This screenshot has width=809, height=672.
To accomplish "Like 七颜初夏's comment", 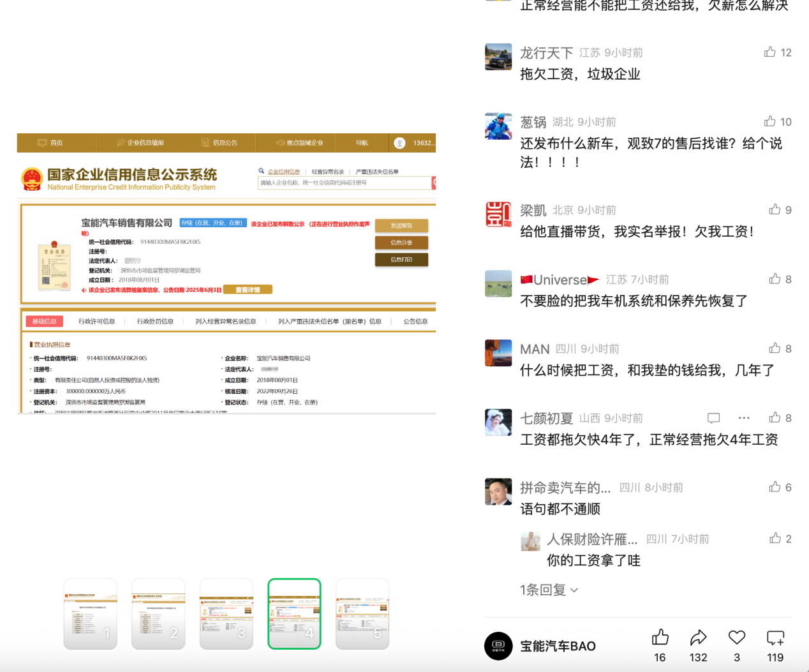I will 775,417.
